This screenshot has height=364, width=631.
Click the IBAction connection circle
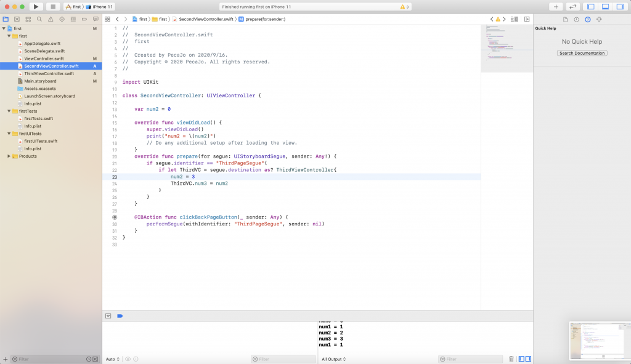tap(115, 217)
